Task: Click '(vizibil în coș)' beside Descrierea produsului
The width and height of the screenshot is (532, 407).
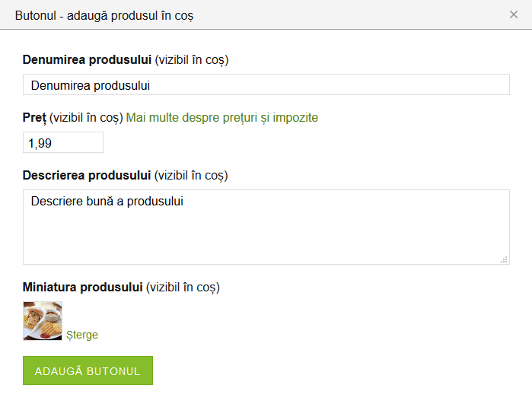Action: (191, 175)
